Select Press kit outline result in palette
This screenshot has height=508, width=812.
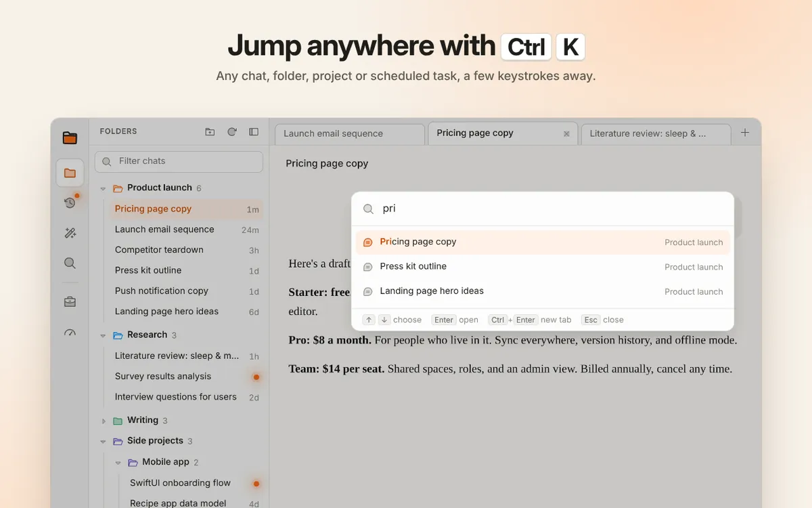[543, 267]
